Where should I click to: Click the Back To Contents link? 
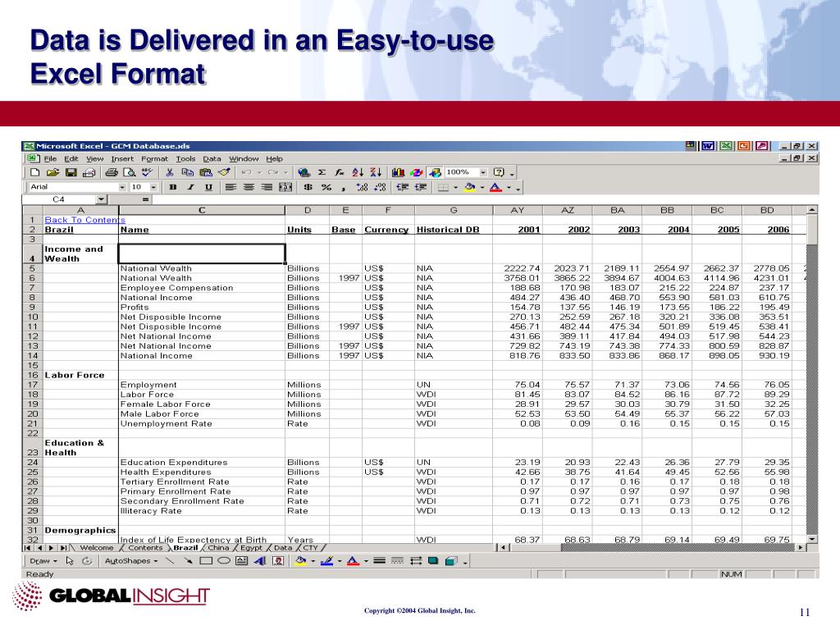coord(84,220)
